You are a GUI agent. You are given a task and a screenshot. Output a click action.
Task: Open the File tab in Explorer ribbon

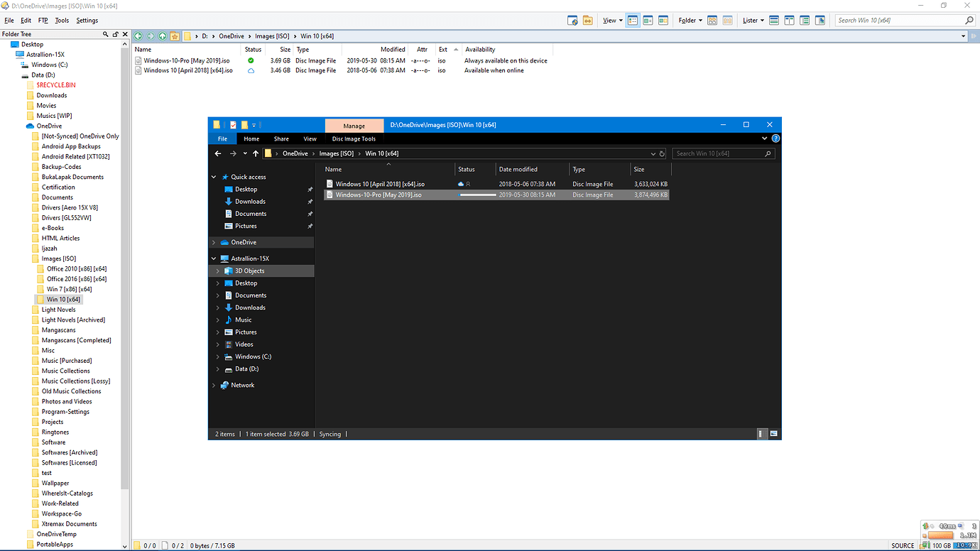pos(222,138)
